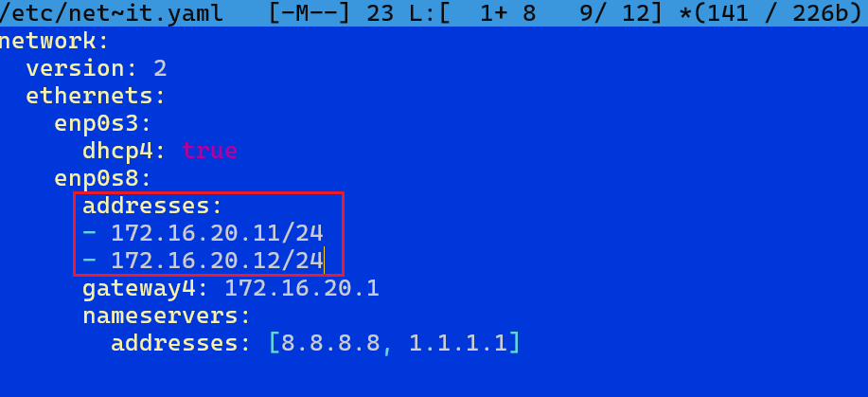Click the 1.1.1.1 nameserver entry
Screen dimensions: 868x397
pos(458,343)
